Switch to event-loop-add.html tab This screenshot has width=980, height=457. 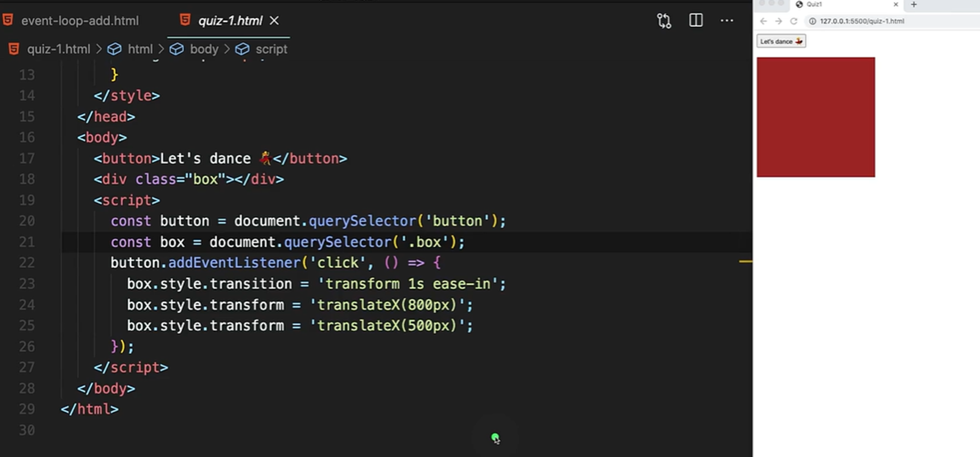pyautogui.click(x=80, y=20)
